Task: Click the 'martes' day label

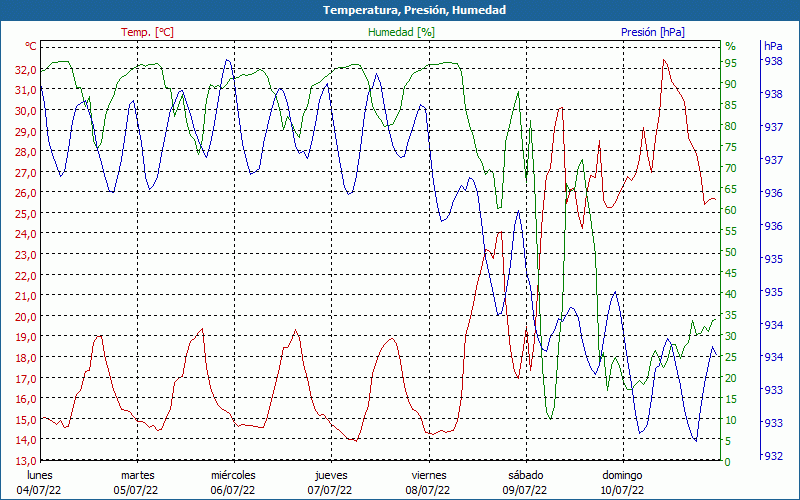Action: [x=137, y=476]
